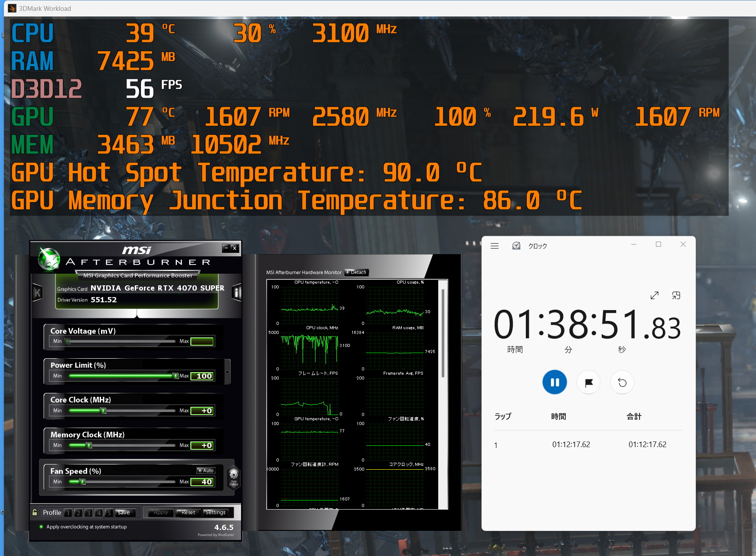Click the Fan Speed 40 value field
Screen dimensions: 756x556
tap(202, 482)
